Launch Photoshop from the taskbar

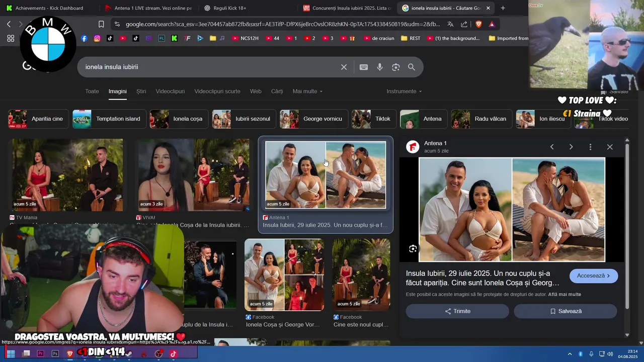(55, 353)
